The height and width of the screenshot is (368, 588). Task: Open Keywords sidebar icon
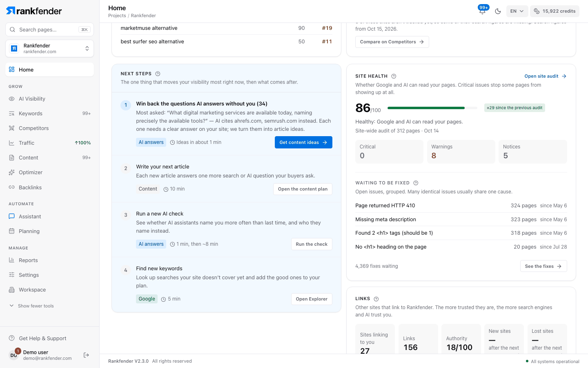point(12,114)
